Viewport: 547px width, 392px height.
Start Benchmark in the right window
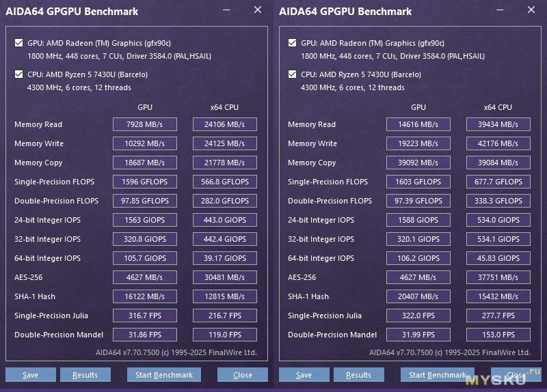(x=438, y=375)
